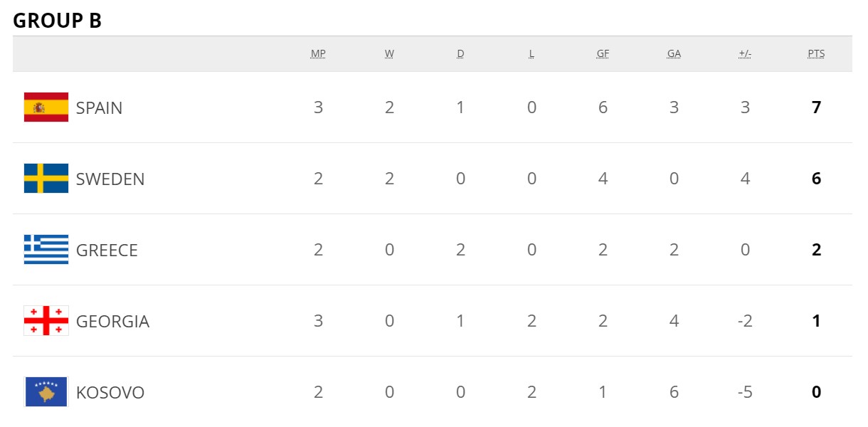Screen dimensions: 868x427
Task: Click the Spain flag icon
Action: [46, 107]
